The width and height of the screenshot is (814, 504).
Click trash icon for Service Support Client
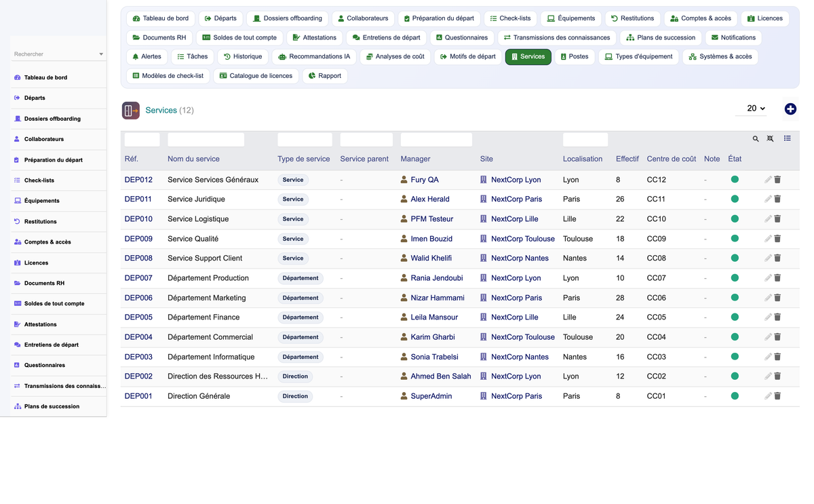click(x=777, y=258)
